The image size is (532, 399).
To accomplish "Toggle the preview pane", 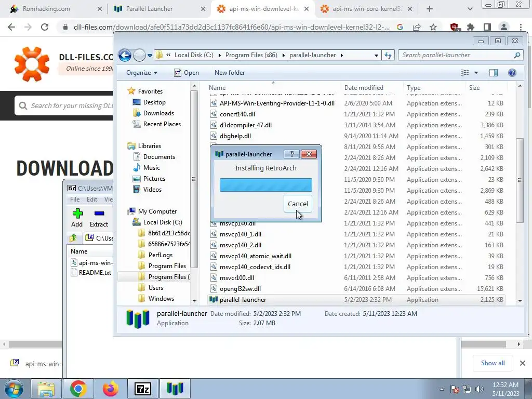I will (494, 73).
